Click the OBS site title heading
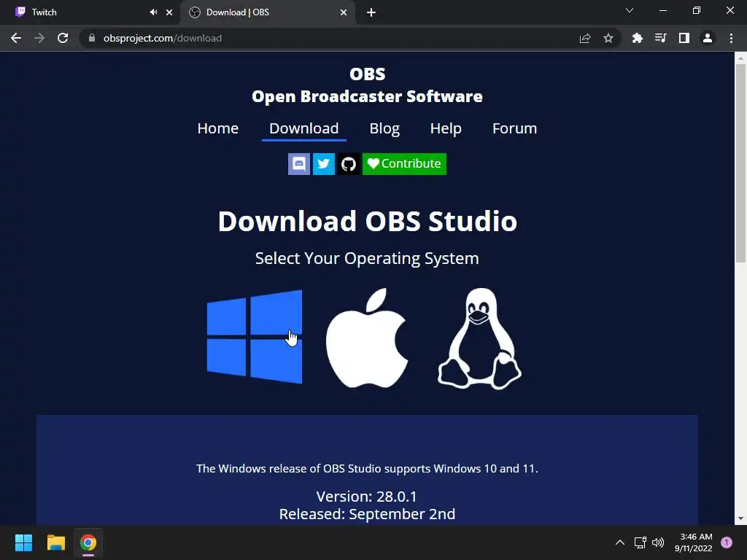Image resolution: width=747 pixels, height=560 pixels. [x=367, y=85]
